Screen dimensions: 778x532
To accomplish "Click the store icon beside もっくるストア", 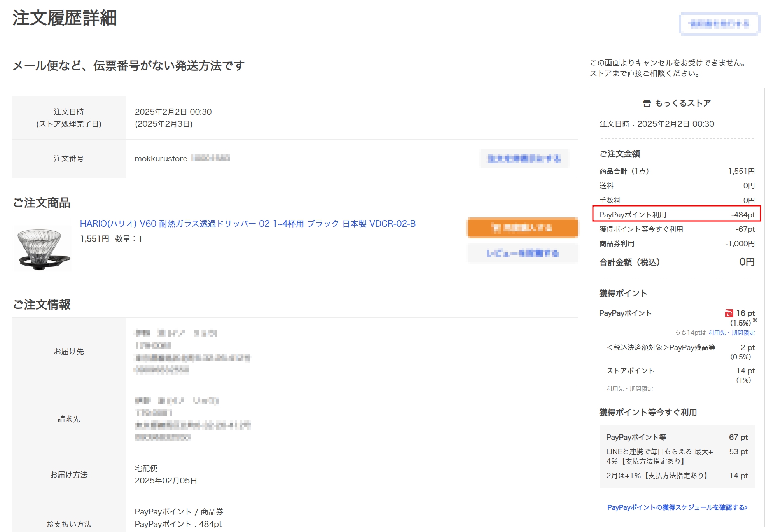I will 647,103.
